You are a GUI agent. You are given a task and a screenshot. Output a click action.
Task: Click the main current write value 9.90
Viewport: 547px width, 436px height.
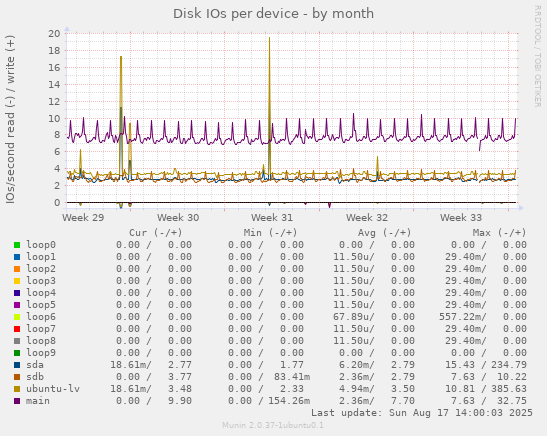[180, 401]
